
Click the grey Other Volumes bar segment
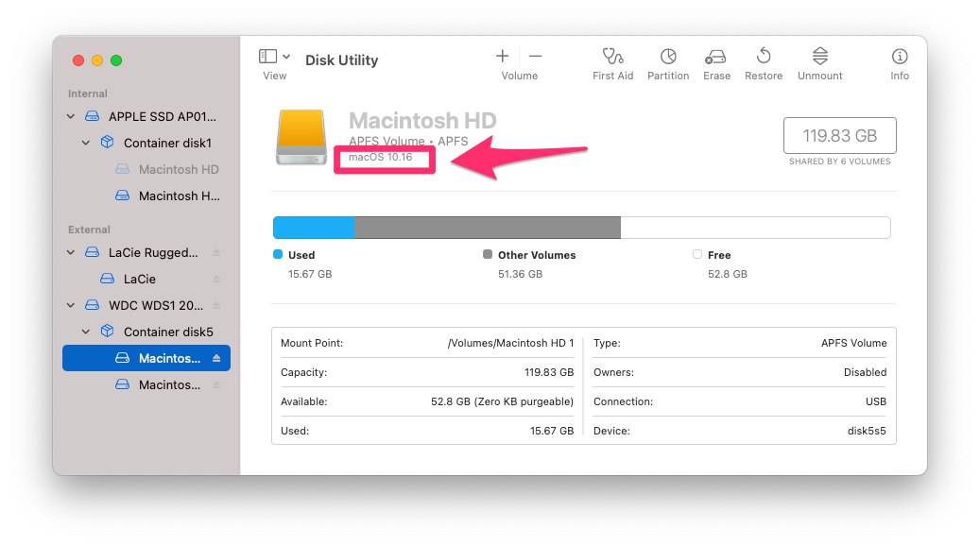488,228
